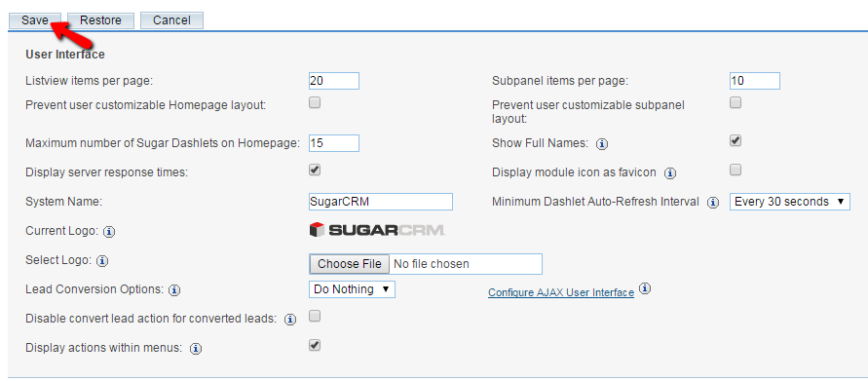Click the Subpanel items per page label
Image resolution: width=868 pixels, height=381 pixels.
560,81
